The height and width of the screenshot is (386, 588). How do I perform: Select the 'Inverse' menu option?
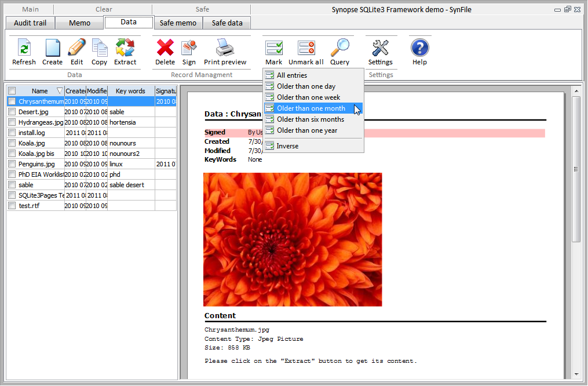click(x=287, y=146)
